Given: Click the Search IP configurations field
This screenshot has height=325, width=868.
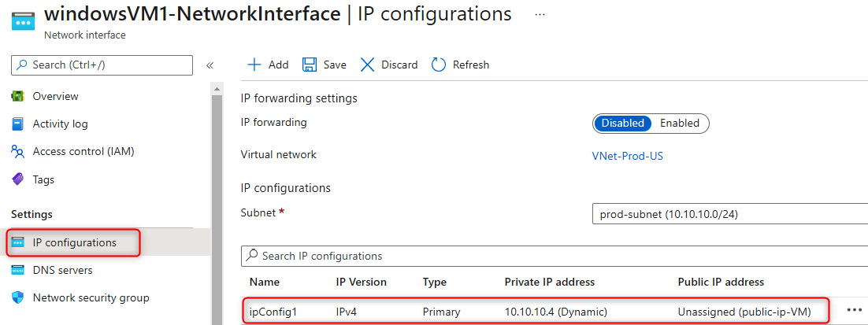Looking at the screenshot, I should (555, 256).
